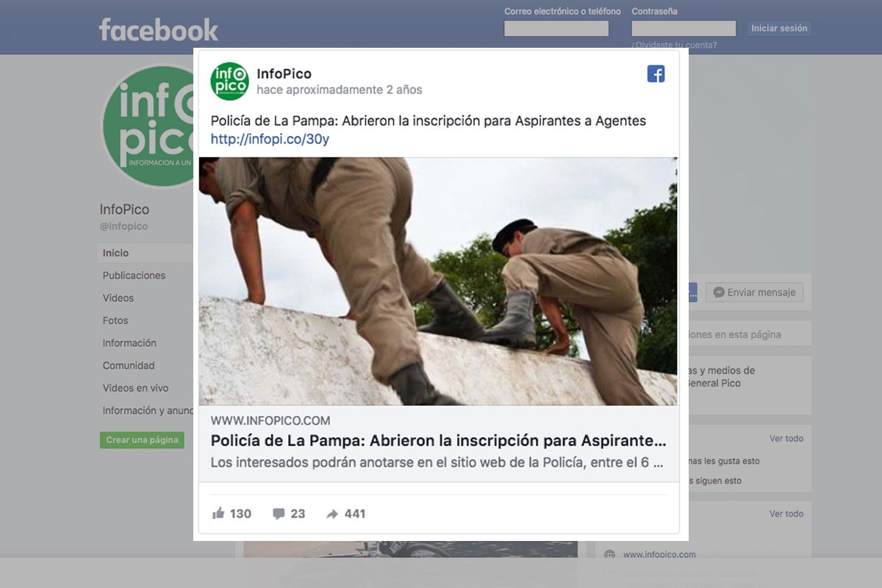Click the Iniciar sesión button
The height and width of the screenshot is (588, 882).
pyautogui.click(x=779, y=29)
